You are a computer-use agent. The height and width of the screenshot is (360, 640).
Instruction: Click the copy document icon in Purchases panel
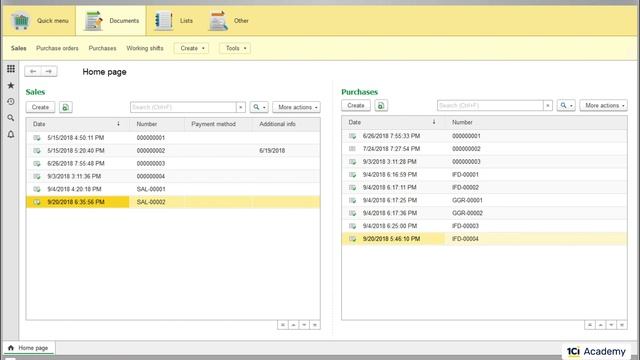coord(381,105)
